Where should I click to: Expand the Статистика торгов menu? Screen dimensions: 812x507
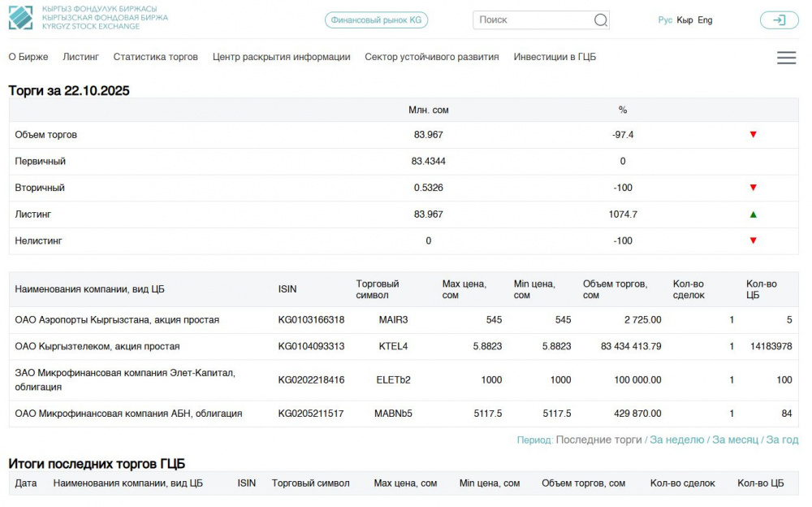click(x=155, y=57)
